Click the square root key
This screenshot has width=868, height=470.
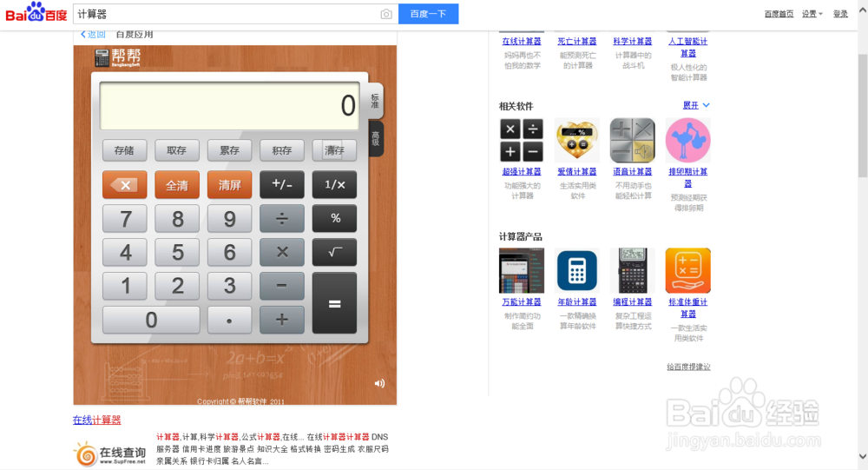tap(334, 252)
